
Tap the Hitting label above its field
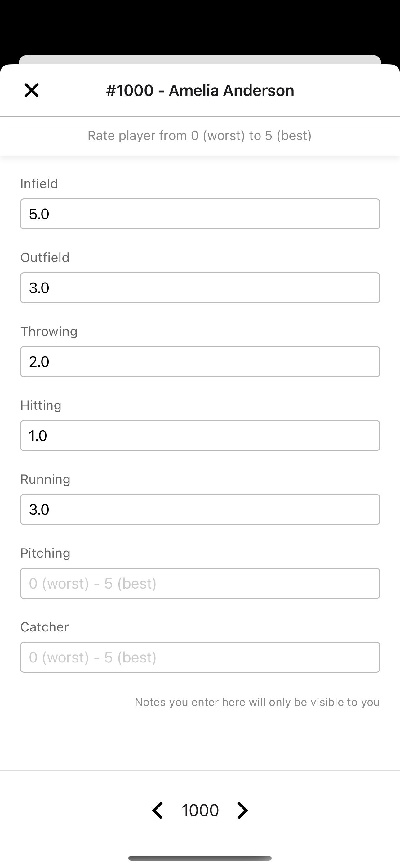point(41,405)
